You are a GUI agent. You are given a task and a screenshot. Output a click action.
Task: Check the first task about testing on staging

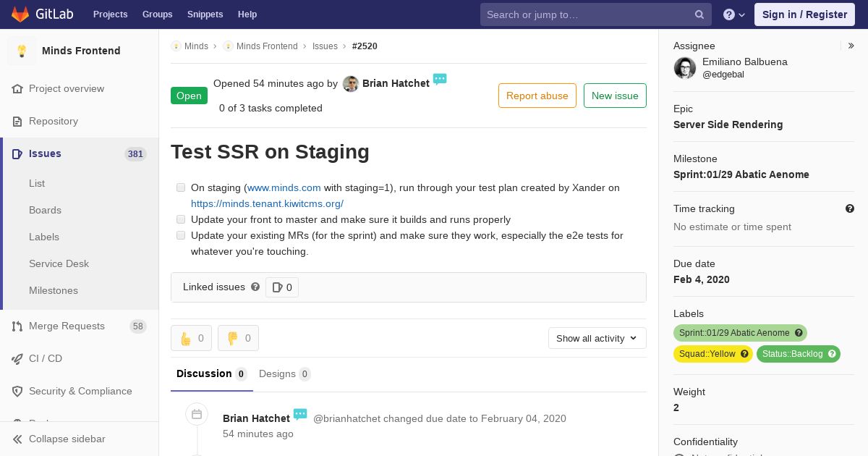coord(181,187)
